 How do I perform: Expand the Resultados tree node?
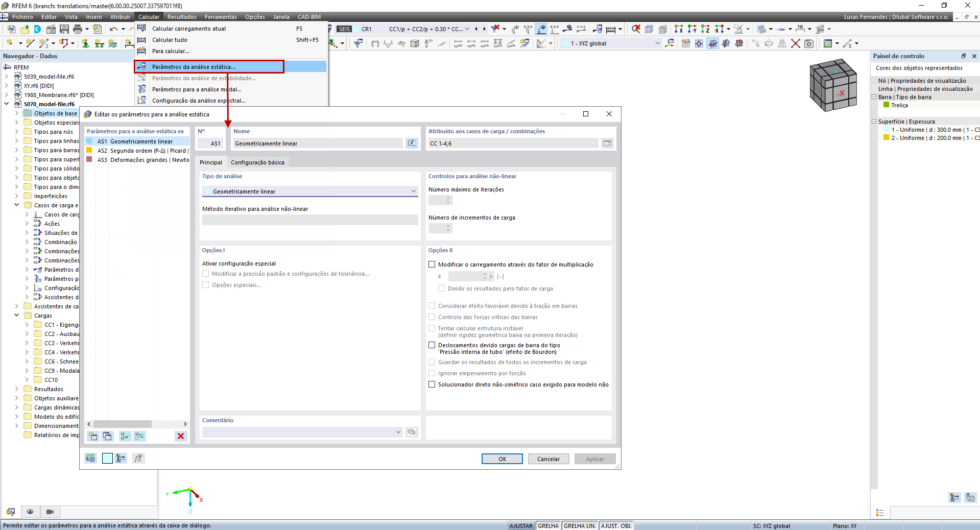tap(16, 389)
